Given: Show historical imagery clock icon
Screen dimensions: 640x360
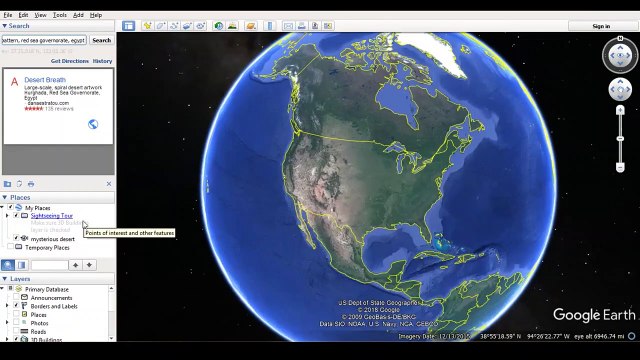Looking at the screenshot, I should coord(219,26).
